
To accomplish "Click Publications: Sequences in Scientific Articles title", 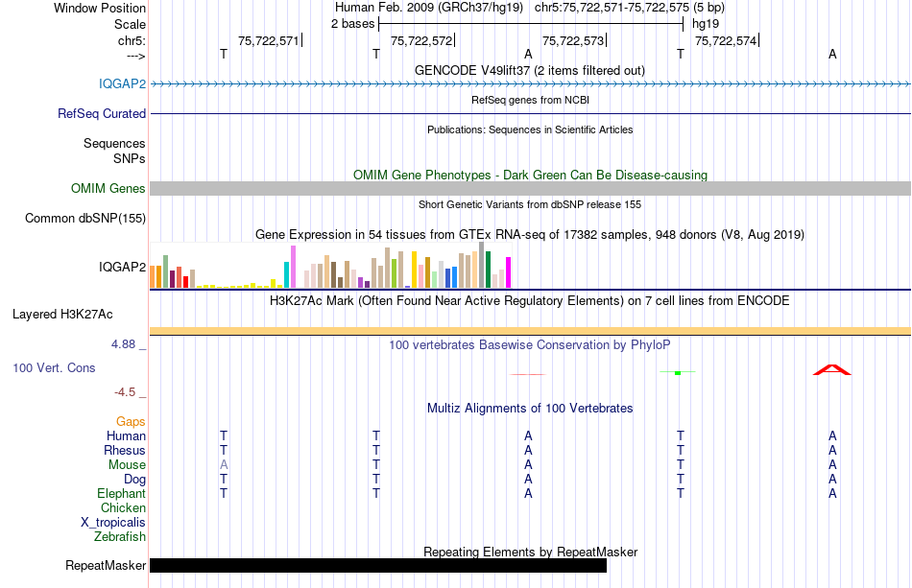I will 530,129.
